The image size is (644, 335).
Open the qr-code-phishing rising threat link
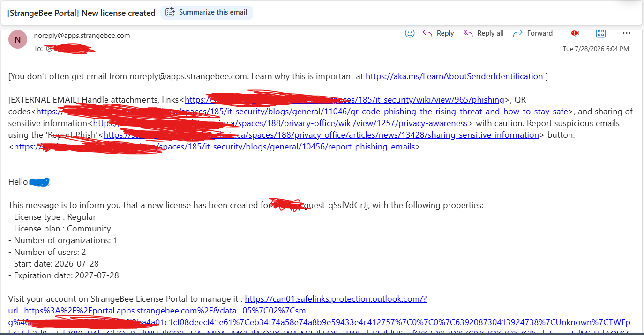pyautogui.click(x=303, y=112)
